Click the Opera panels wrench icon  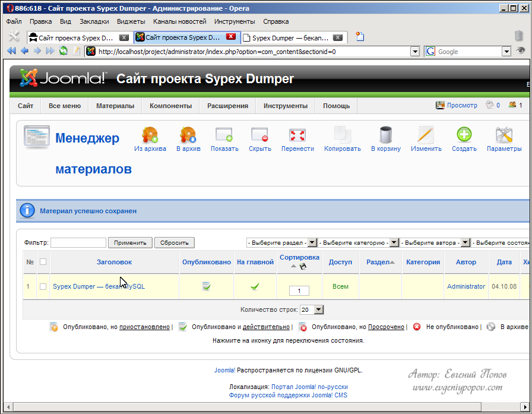tap(14, 36)
